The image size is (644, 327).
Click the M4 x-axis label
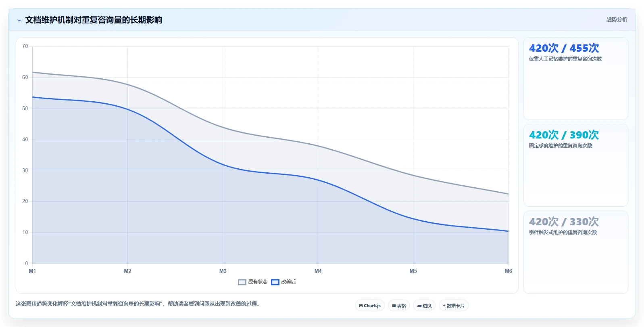tap(318, 271)
